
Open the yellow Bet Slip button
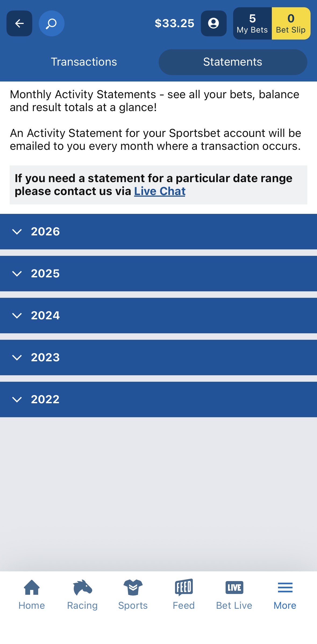291,23
